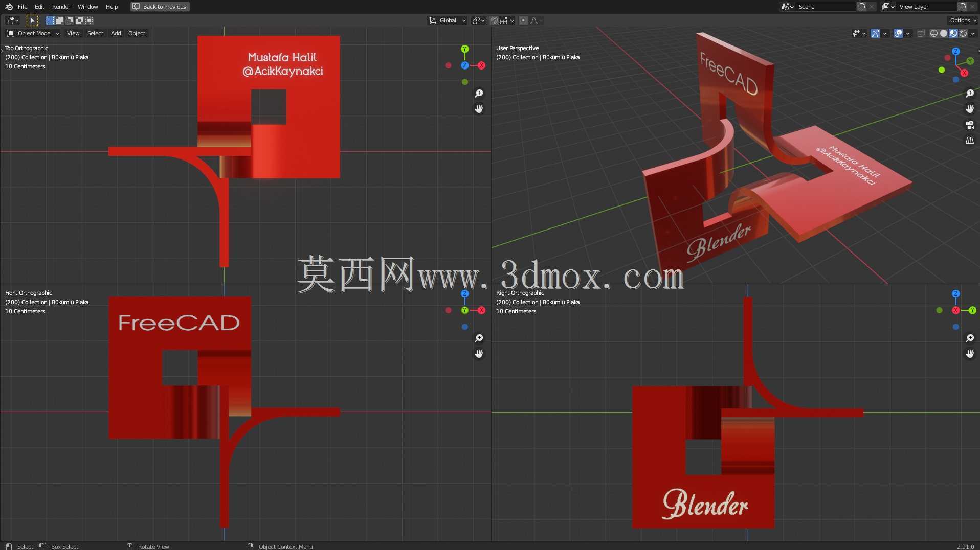Choose Subtract existing selection mode
The width and height of the screenshot is (980, 550).
pyautogui.click(x=69, y=20)
